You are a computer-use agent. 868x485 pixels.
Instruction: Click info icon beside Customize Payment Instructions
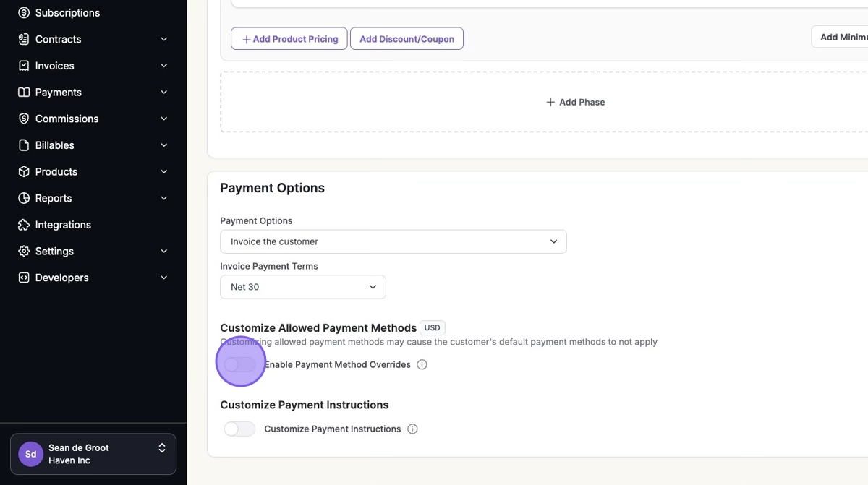[x=412, y=429]
